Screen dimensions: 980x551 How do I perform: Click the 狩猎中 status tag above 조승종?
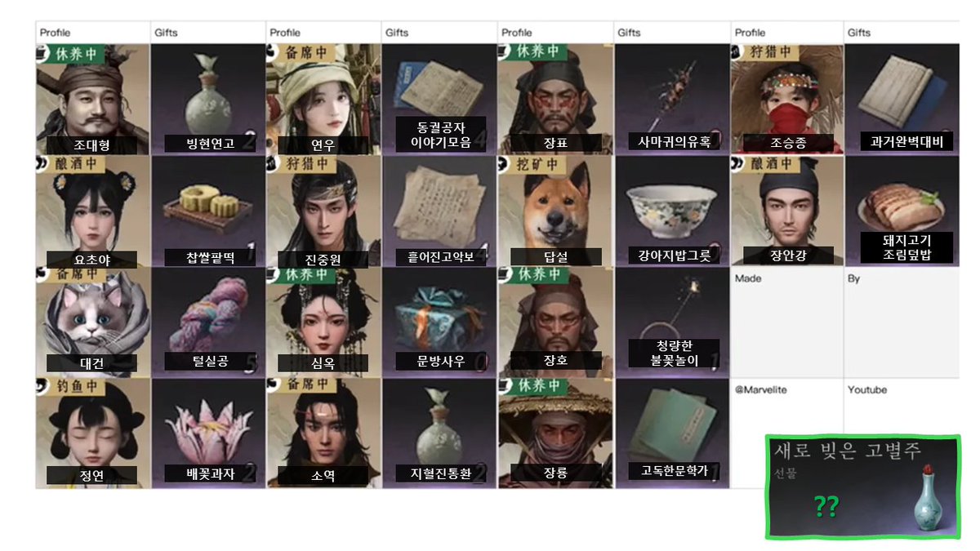pos(766,52)
